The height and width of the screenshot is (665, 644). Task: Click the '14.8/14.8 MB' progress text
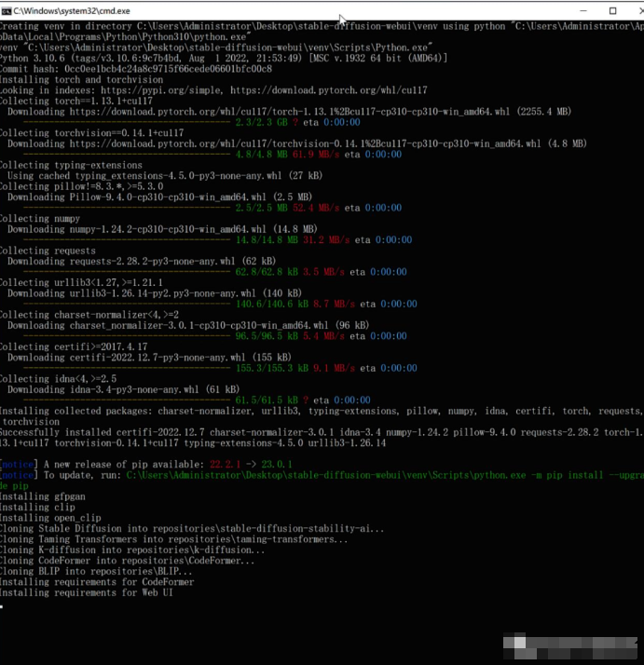tap(267, 239)
